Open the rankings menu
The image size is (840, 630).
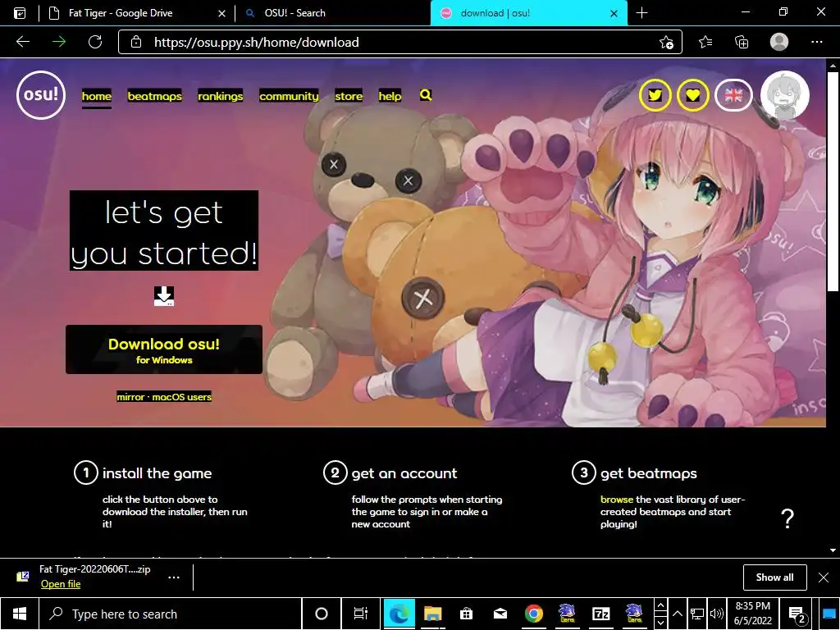(220, 96)
